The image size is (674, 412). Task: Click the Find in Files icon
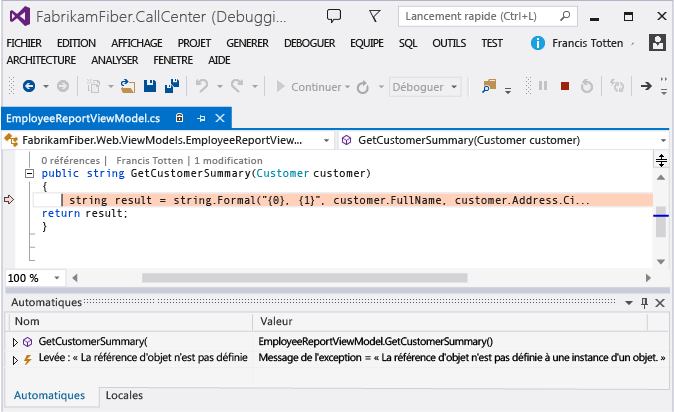[x=489, y=86]
